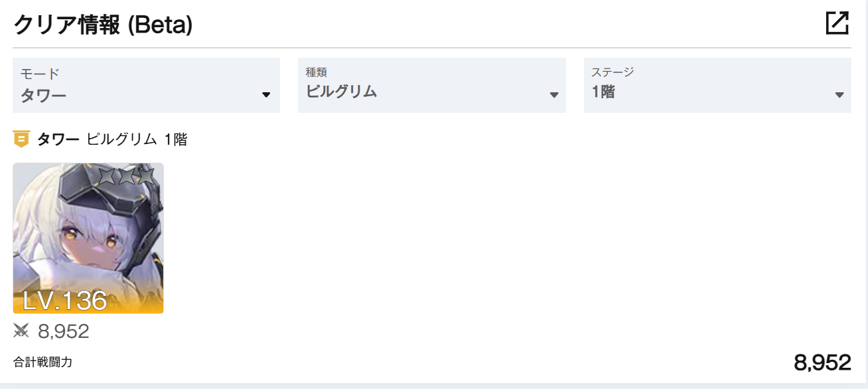Screen dimensions: 868x389
Task: Click the dropdown arrow in ステージ field
Action: tap(839, 95)
